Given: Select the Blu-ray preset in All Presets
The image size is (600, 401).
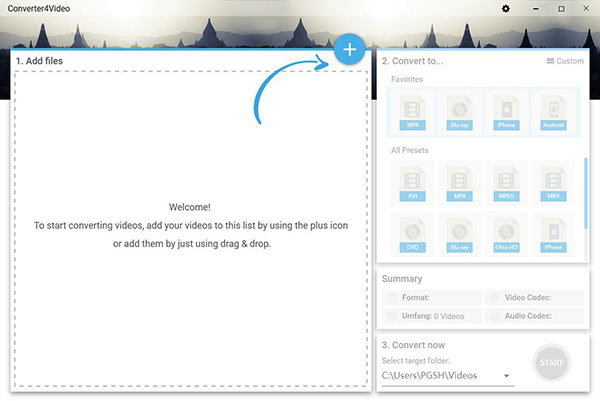Looking at the screenshot, I should click(x=459, y=235).
